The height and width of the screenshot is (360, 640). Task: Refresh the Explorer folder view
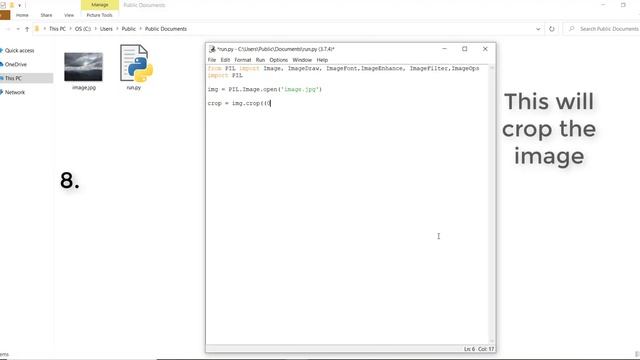[x=552, y=29]
